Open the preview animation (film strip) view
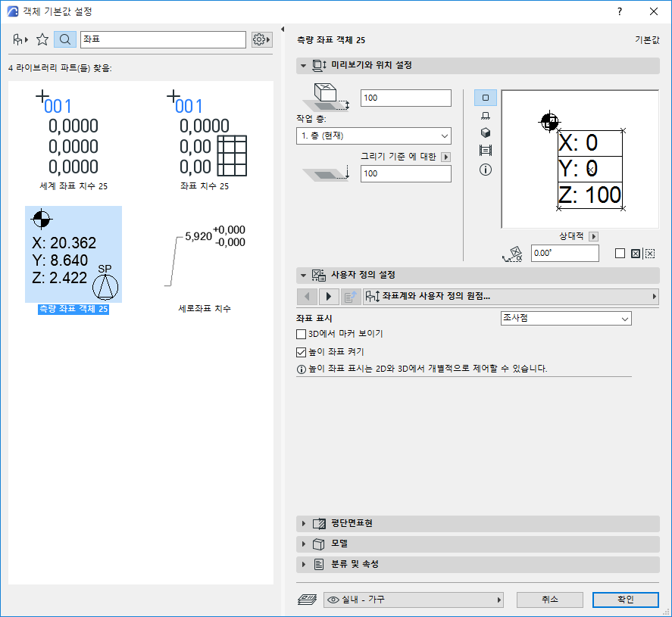 click(485, 150)
